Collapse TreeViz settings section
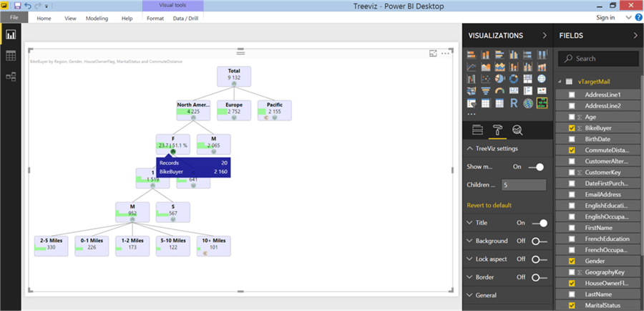The width and height of the screenshot is (644, 311). point(470,149)
